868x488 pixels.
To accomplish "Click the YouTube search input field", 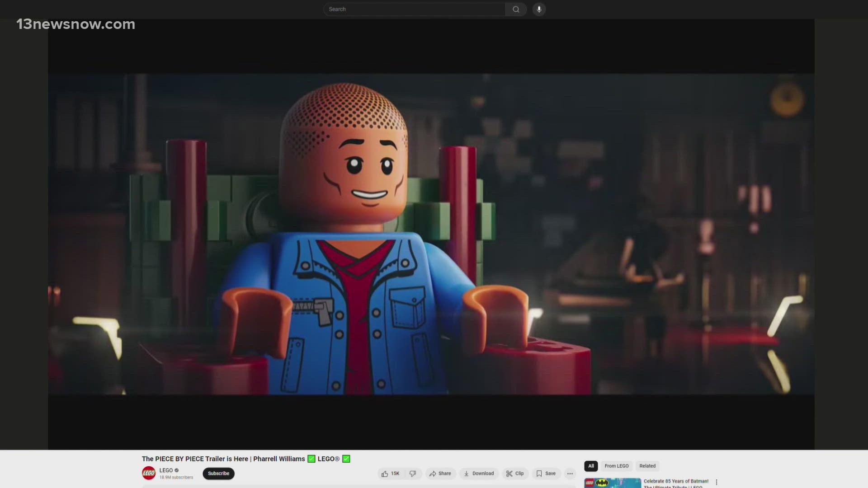I will point(414,9).
